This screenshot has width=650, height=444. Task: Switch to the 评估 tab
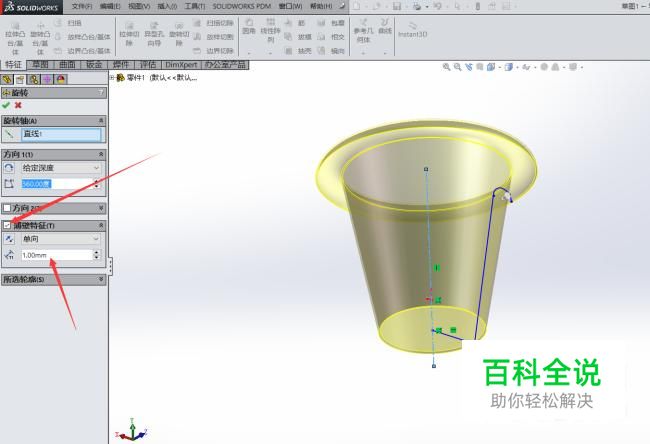(148, 65)
